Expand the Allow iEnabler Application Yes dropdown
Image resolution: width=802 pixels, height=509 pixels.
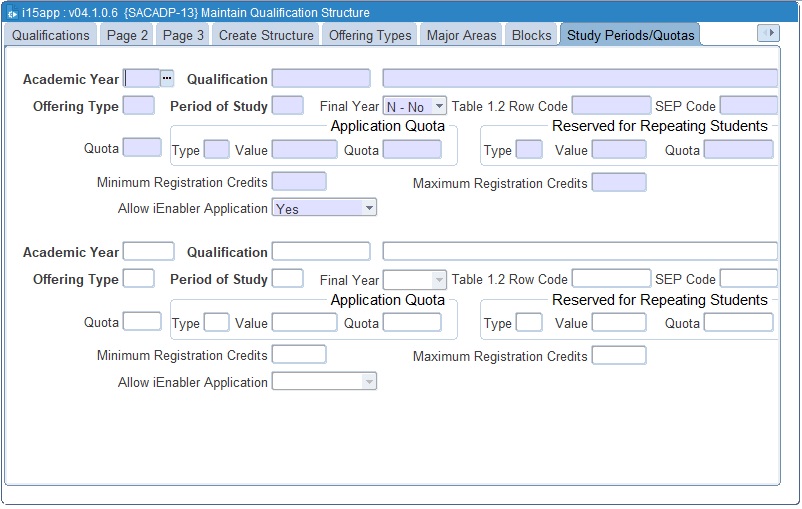point(369,208)
